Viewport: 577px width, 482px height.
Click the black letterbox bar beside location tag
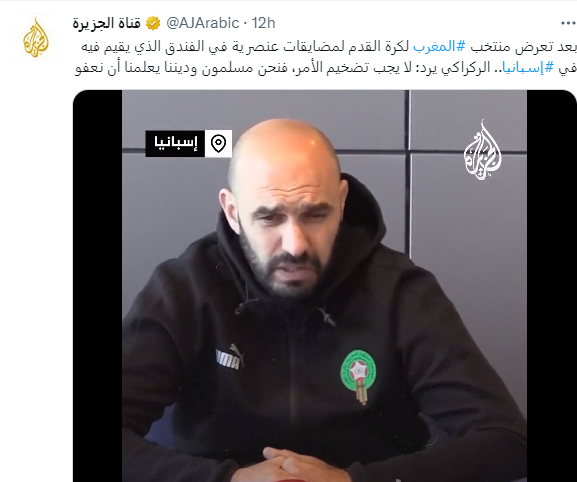click(x=98, y=286)
